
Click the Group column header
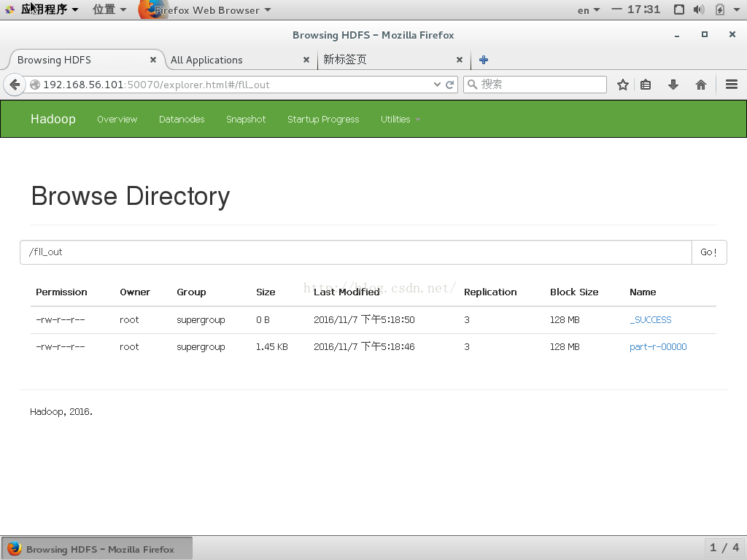point(191,292)
